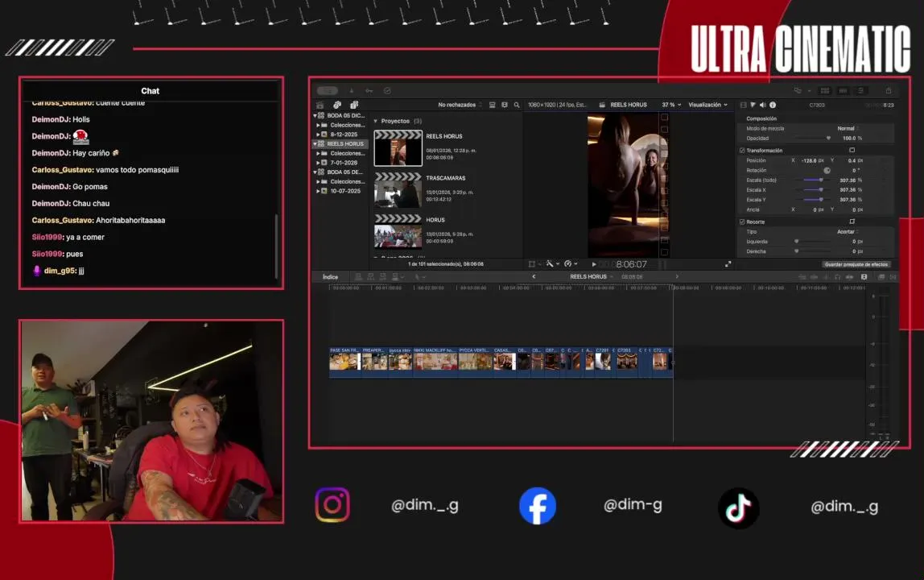Viewport: 924px width, 580px height.
Task: Open the Info inspector icon
Action: [x=773, y=105]
